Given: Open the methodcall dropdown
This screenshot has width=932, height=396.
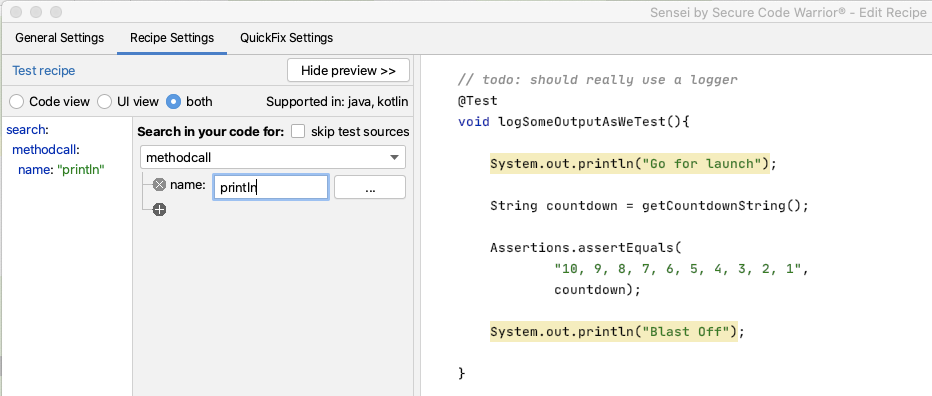Looking at the screenshot, I should coord(273,158).
